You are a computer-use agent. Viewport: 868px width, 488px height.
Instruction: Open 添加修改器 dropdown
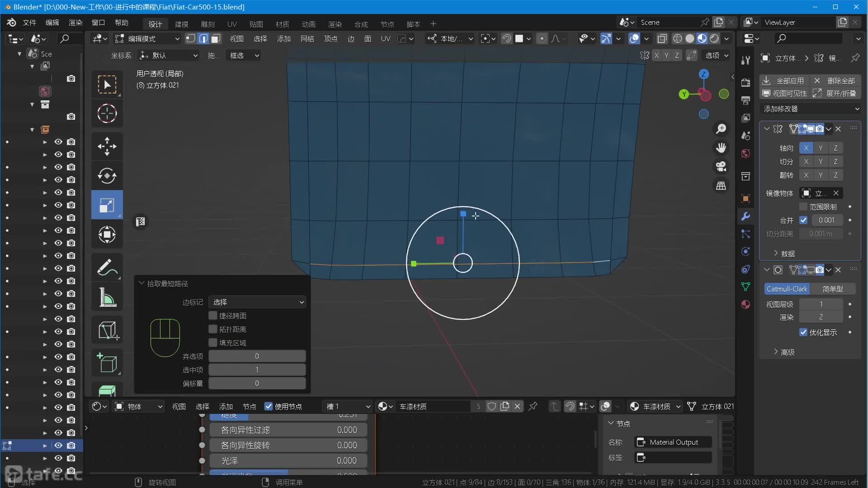click(811, 109)
